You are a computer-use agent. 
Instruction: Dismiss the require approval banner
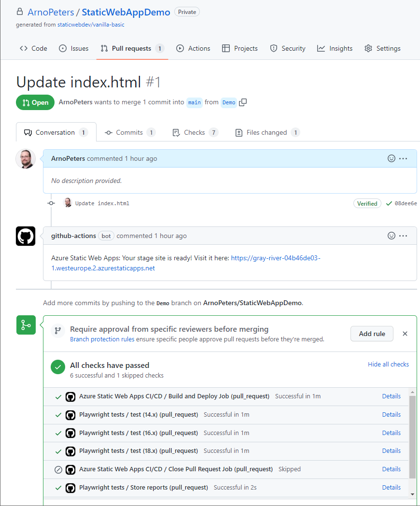405,334
